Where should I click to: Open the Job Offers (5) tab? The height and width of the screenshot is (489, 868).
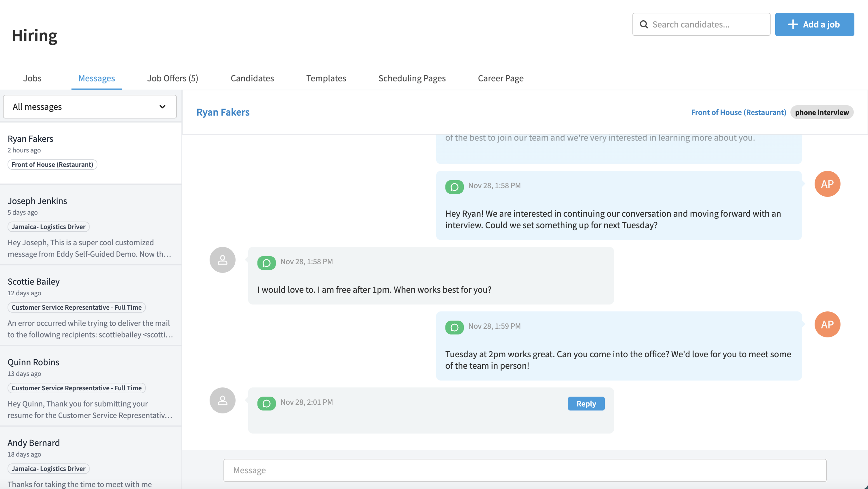(172, 78)
